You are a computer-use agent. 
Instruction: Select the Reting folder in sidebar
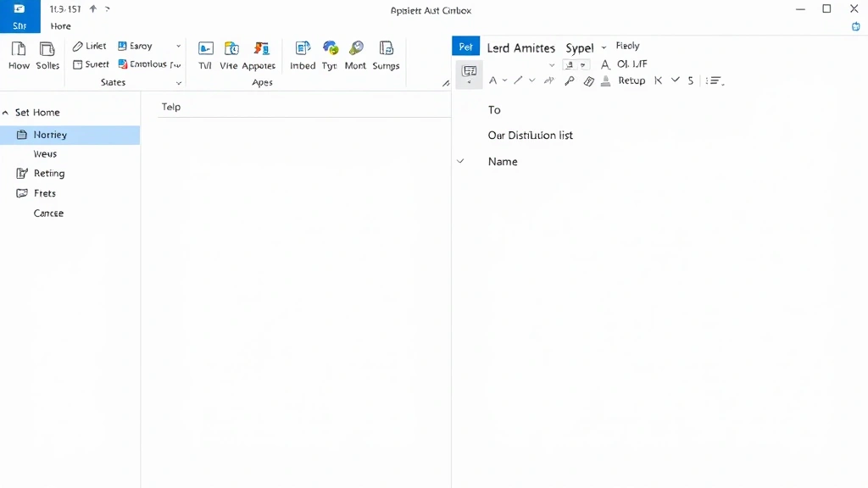(48, 174)
